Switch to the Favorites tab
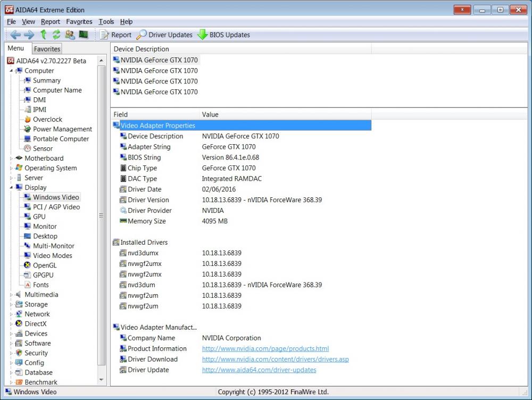The image size is (532, 400). (47, 49)
